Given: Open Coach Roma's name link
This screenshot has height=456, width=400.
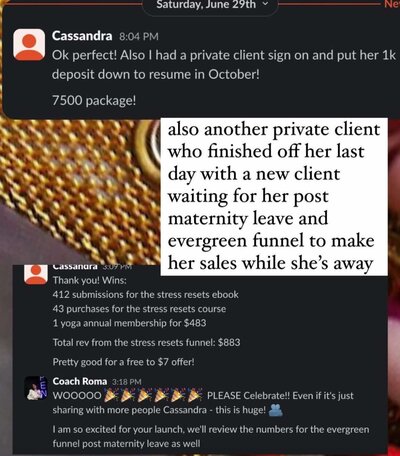Looking at the screenshot, I should pyautogui.click(x=80, y=381).
